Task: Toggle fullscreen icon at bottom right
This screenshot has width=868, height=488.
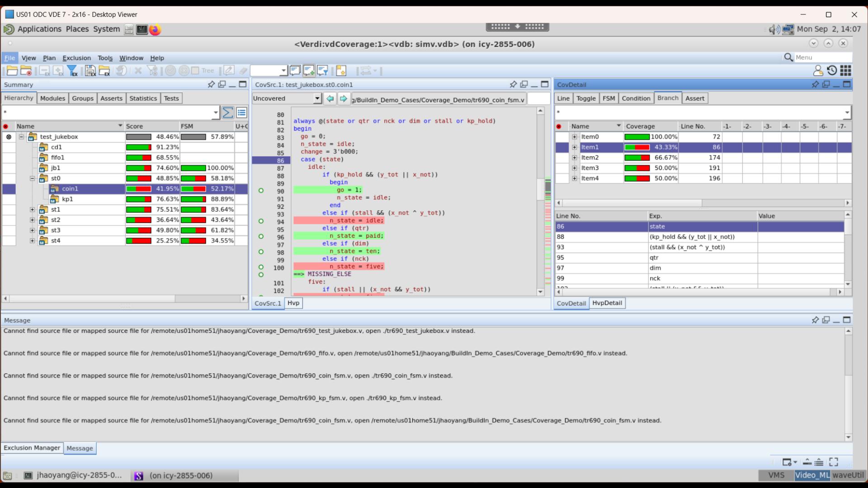Action: (x=834, y=462)
